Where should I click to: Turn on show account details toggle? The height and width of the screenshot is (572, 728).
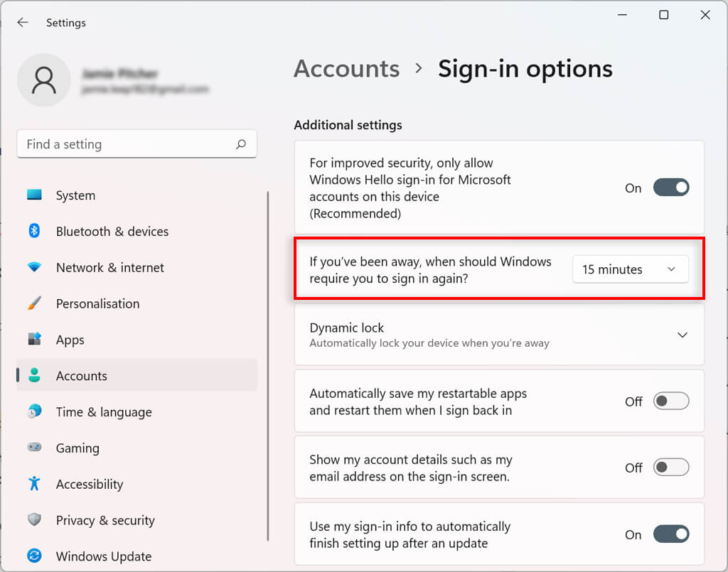click(x=671, y=468)
